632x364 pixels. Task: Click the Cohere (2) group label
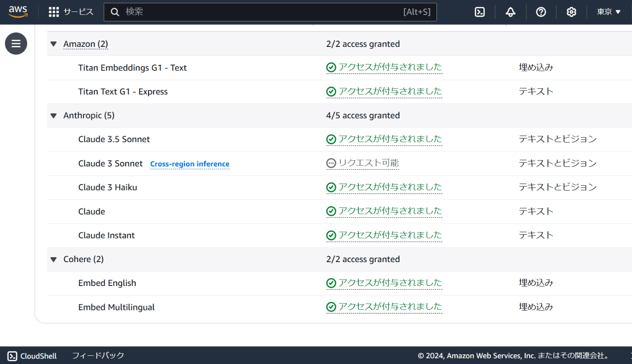(84, 260)
